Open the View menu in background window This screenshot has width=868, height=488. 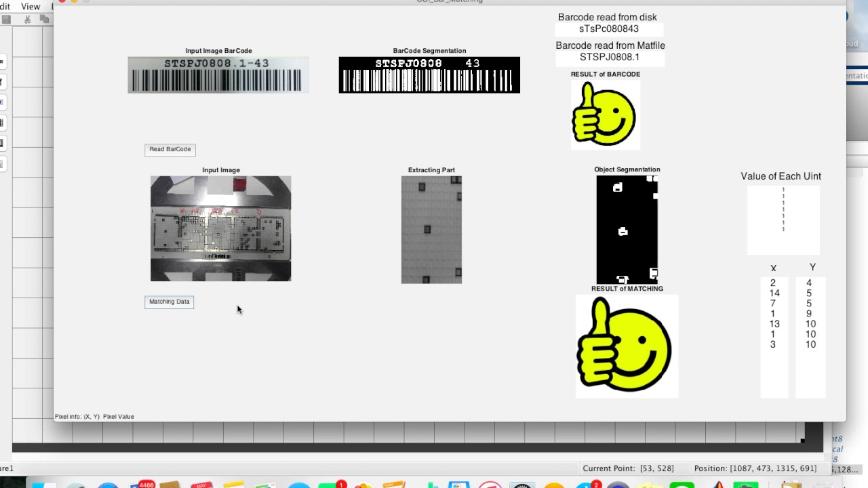[31, 6]
